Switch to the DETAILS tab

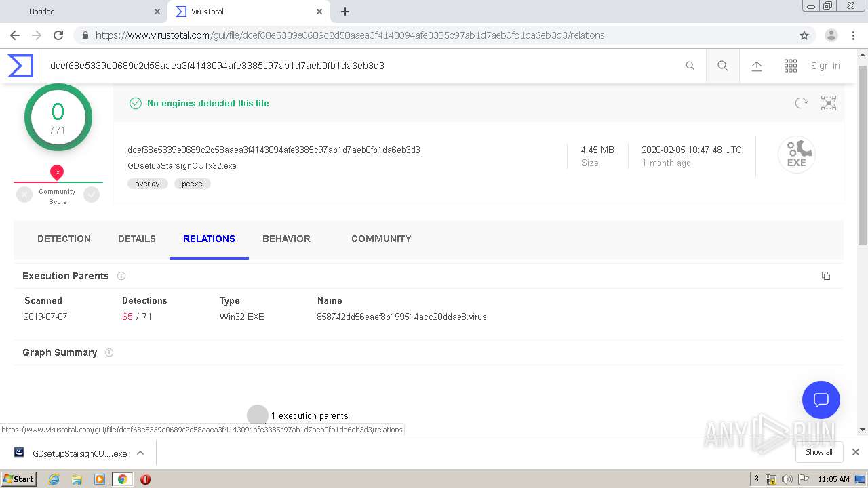(x=137, y=239)
